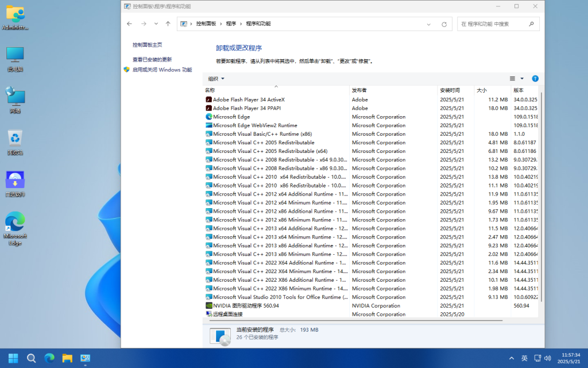Sort list by 安装时间 column header
This screenshot has height=368, width=588.
(456, 90)
